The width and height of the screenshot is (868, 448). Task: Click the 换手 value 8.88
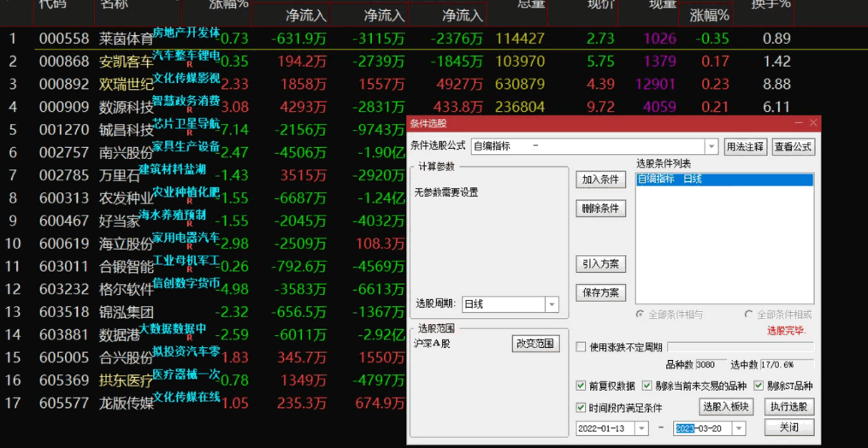click(776, 84)
